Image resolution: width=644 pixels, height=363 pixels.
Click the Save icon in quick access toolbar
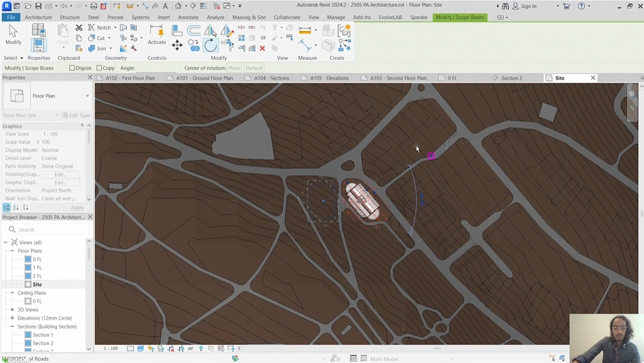pyautogui.click(x=38, y=6)
